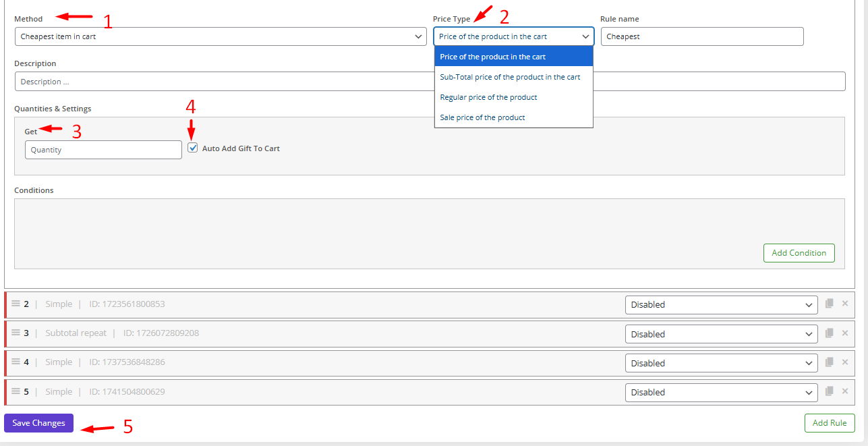The height and width of the screenshot is (446, 868).
Task: Pick Sale price of the product option
Action: click(x=482, y=117)
